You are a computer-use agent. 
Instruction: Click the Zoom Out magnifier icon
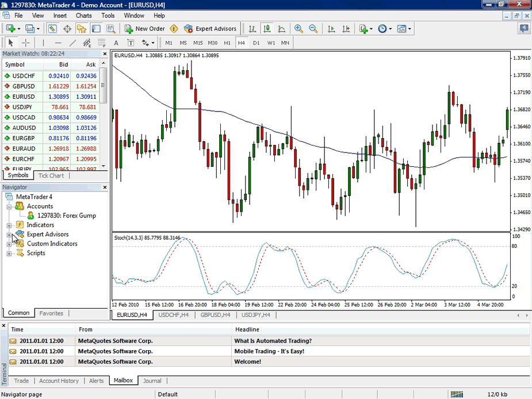point(313,29)
